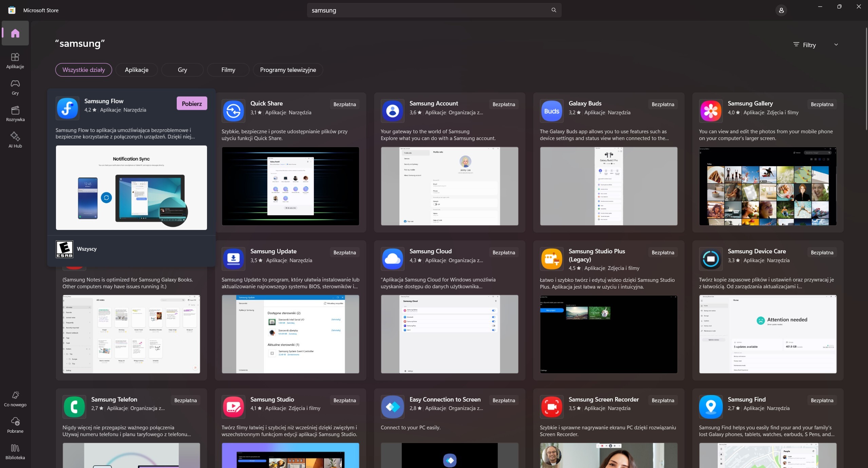Screen dimensions: 868x468
Task: Click the Microsoft Store logo icon
Action: (x=12, y=10)
